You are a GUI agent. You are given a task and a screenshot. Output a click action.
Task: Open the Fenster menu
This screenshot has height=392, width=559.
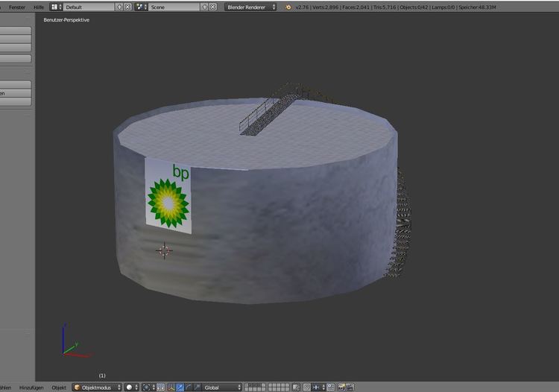point(16,7)
